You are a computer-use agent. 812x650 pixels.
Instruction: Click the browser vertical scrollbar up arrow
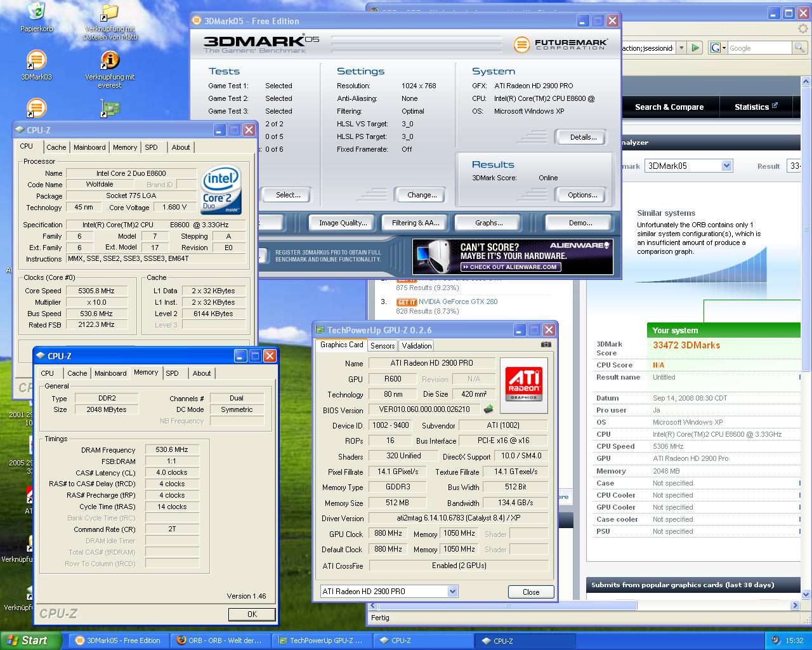tap(807, 81)
